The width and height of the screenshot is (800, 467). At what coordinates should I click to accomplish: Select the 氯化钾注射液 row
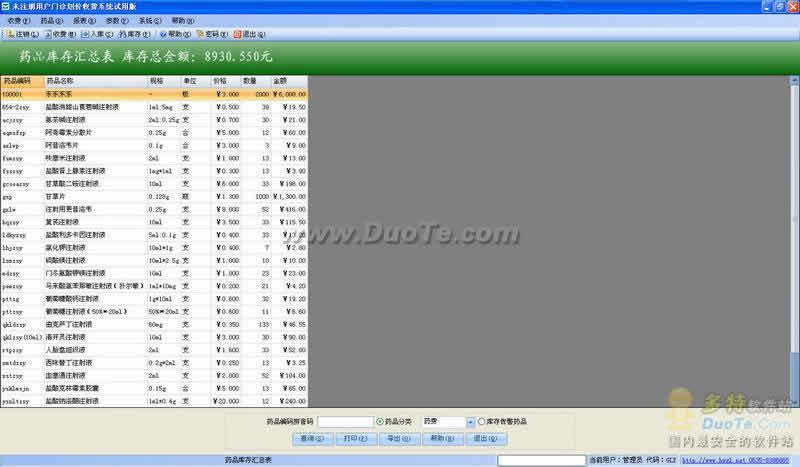154,248
